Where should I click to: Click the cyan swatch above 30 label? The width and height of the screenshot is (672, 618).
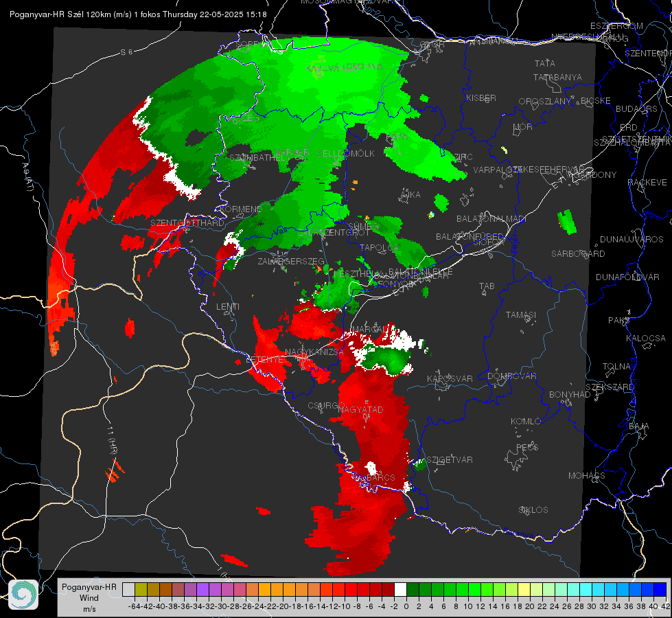(x=586, y=589)
